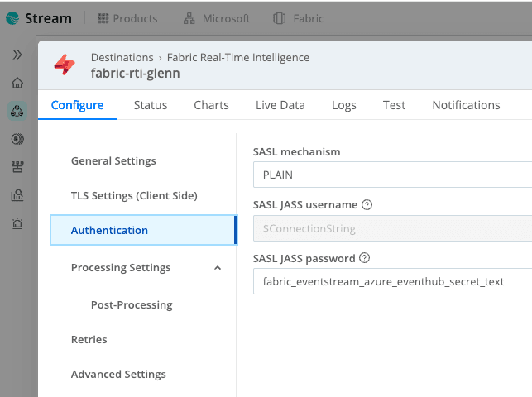This screenshot has height=397, width=532.
Task: Click the chart monitoring sidebar icon
Action: pos(17,195)
